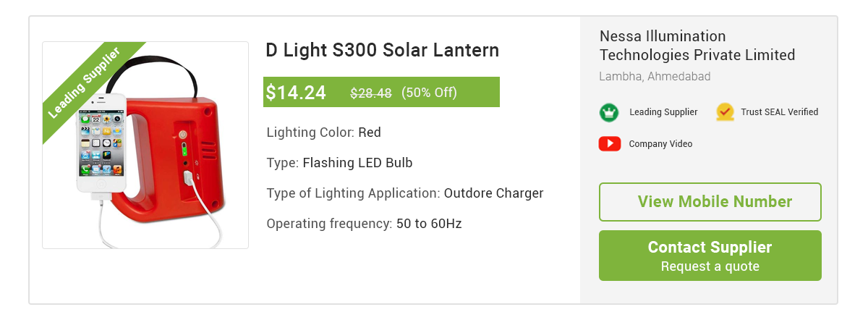Viewport: 868px width, 320px height.
Task: Click the Trust SEAL Verified badge icon
Action: [x=725, y=112]
